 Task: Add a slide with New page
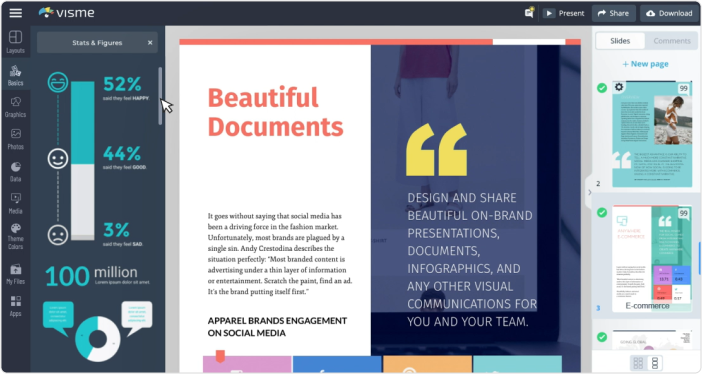point(645,64)
